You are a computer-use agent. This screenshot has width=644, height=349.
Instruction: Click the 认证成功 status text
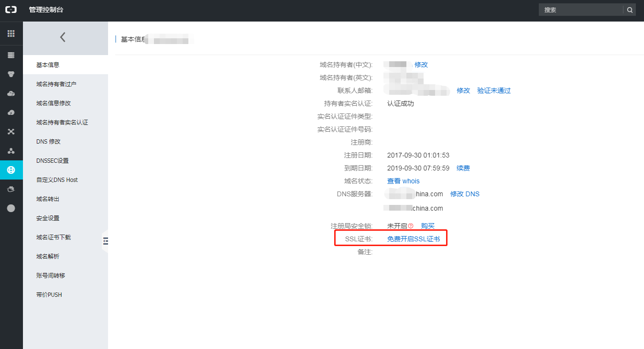401,103
